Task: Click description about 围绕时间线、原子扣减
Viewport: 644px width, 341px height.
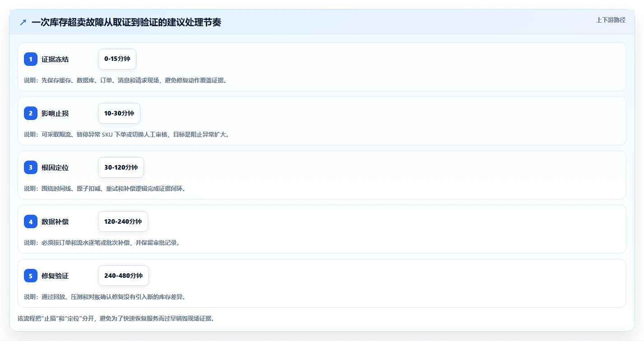Action: click(x=105, y=189)
